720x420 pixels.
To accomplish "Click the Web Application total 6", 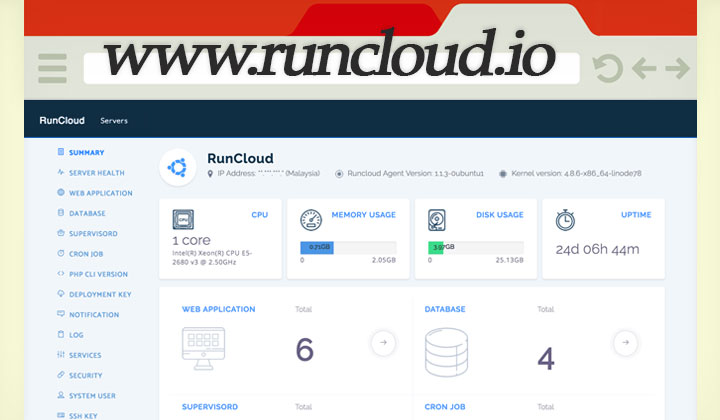I will pos(304,349).
